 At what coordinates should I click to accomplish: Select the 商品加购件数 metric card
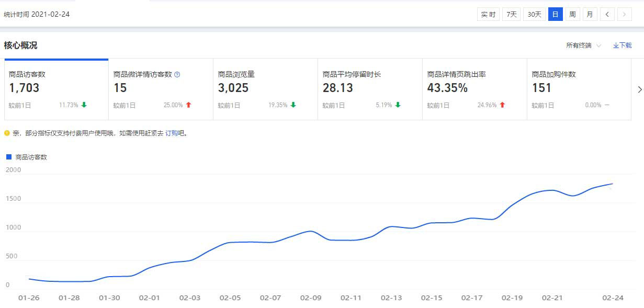pyautogui.click(x=579, y=89)
